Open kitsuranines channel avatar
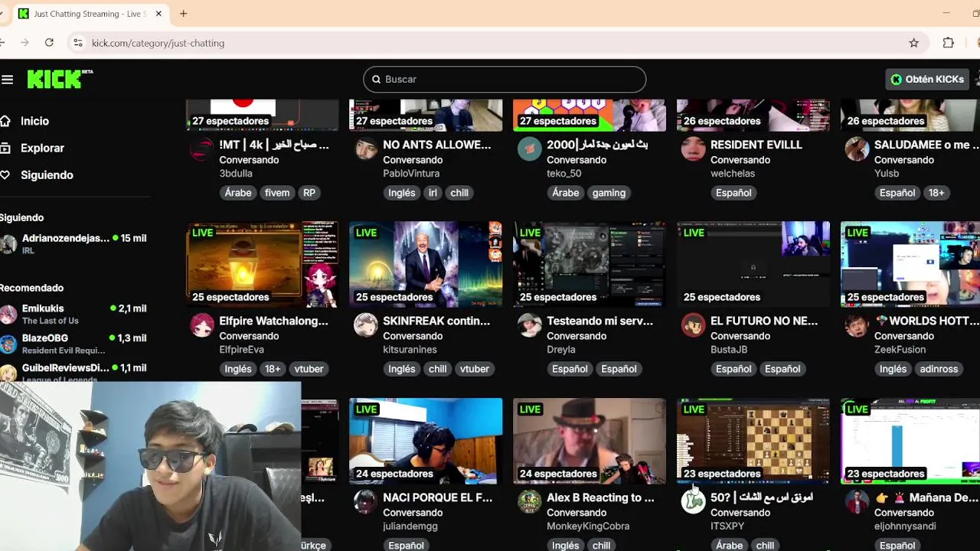Viewport: 980px width, 551px height. pos(366,325)
